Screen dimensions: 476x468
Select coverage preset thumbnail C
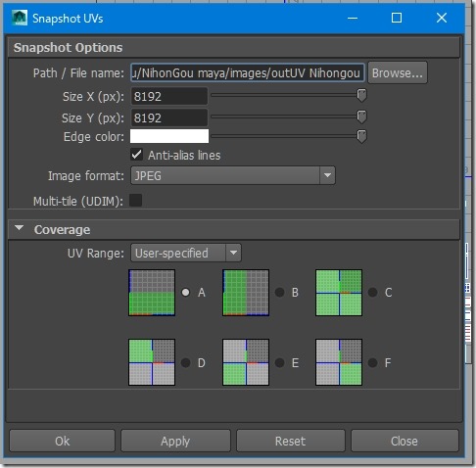click(x=339, y=293)
